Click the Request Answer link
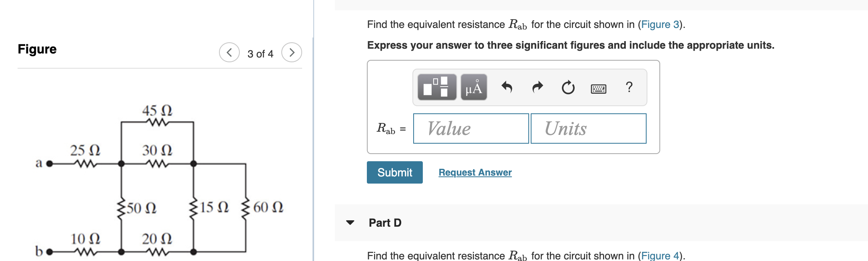 (475, 172)
